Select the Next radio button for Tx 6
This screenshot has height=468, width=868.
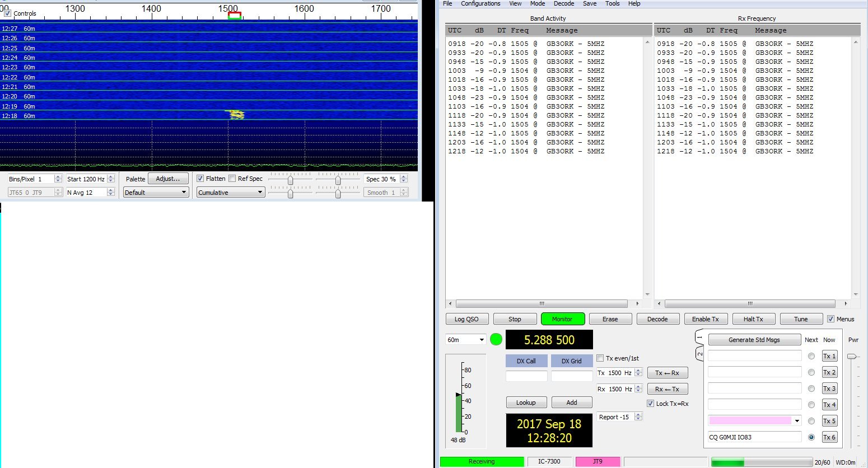811,437
